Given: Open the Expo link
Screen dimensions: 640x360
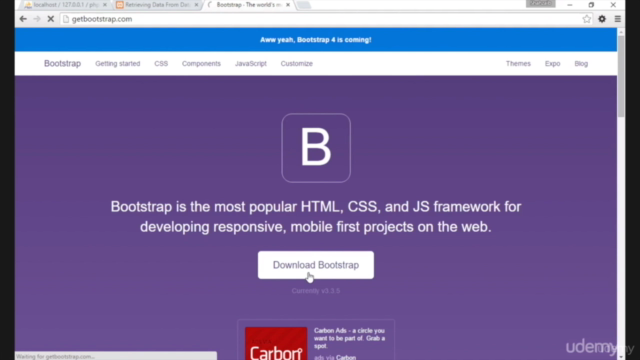Looking at the screenshot, I should (x=552, y=64).
